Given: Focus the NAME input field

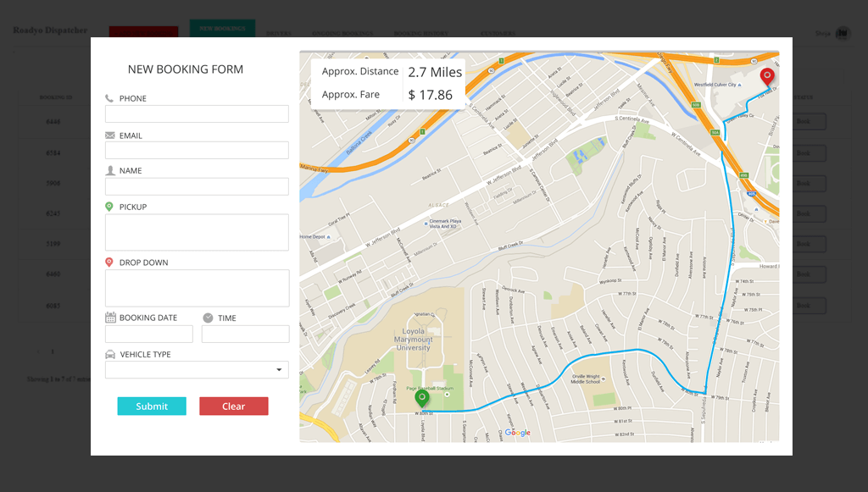Looking at the screenshot, I should tap(197, 186).
